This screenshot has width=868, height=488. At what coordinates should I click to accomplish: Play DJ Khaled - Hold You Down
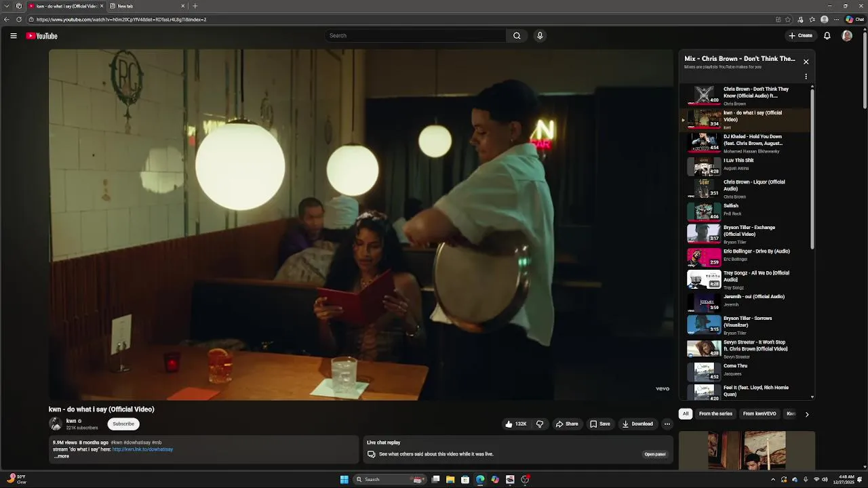pos(746,143)
